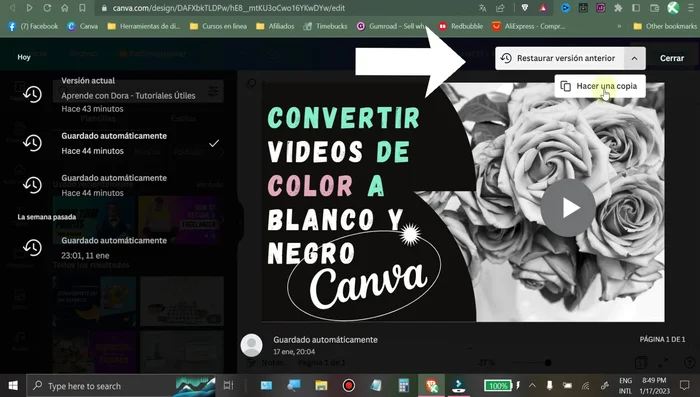Open browser wallet icon
Viewport: 700px width, 397px height.
tap(654, 8)
